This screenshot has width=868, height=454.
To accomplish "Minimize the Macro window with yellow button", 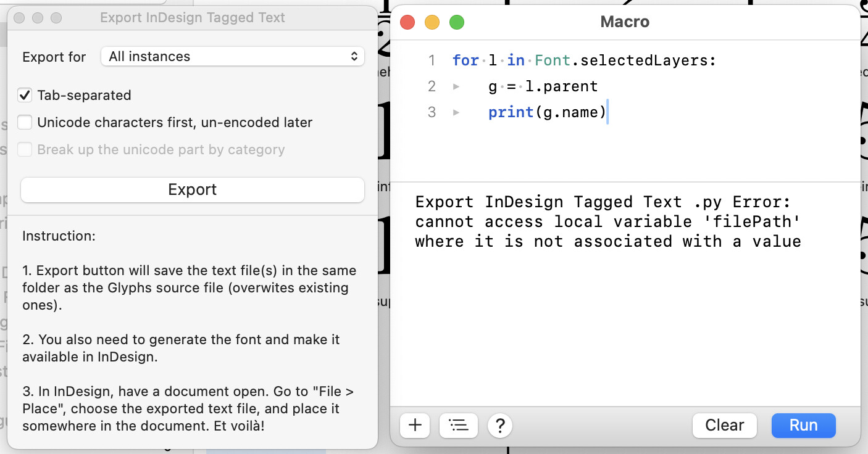I will click(432, 23).
